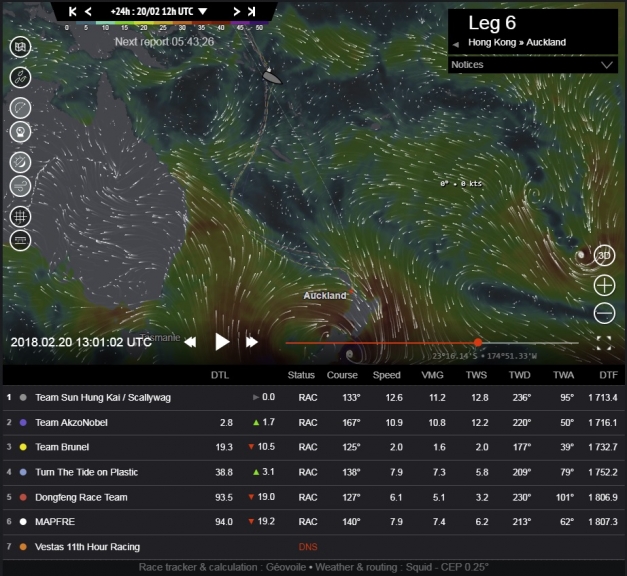Click the Leg 6 title

point(492,23)
